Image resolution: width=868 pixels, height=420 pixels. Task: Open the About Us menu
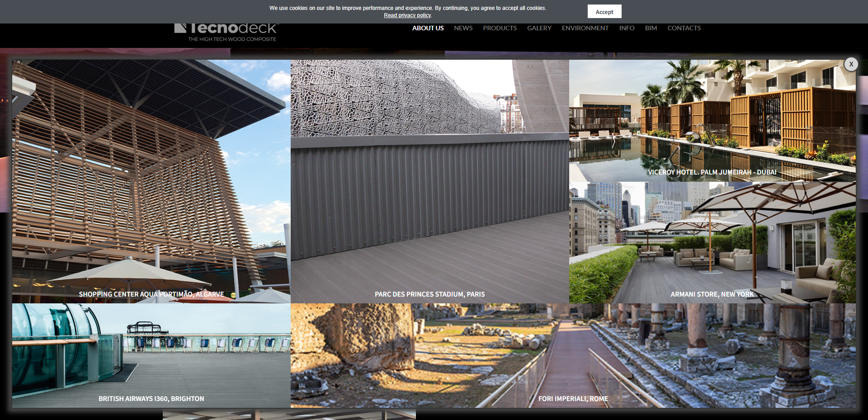pos(428,28)
